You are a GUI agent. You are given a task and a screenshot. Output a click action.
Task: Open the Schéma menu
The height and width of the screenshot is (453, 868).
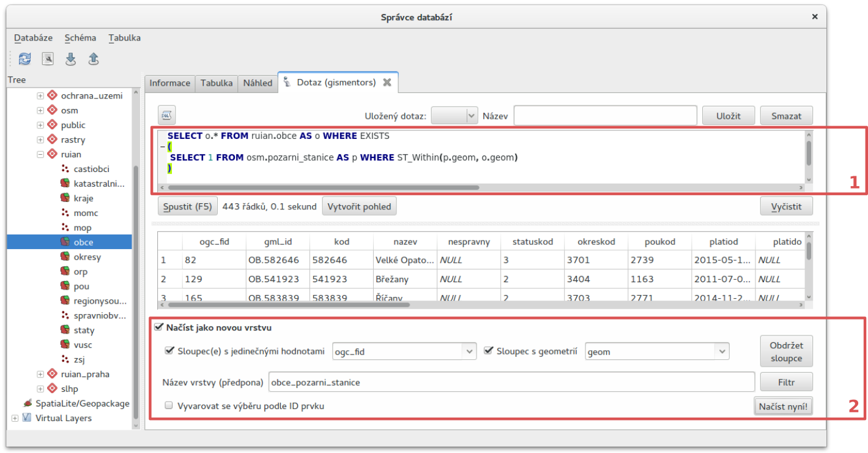tap(80, 38)
